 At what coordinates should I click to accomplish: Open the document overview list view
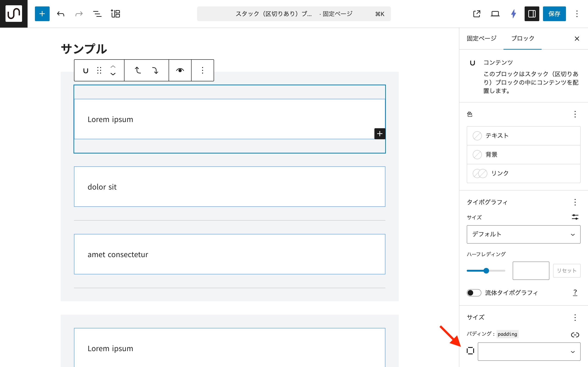point(97,14)
